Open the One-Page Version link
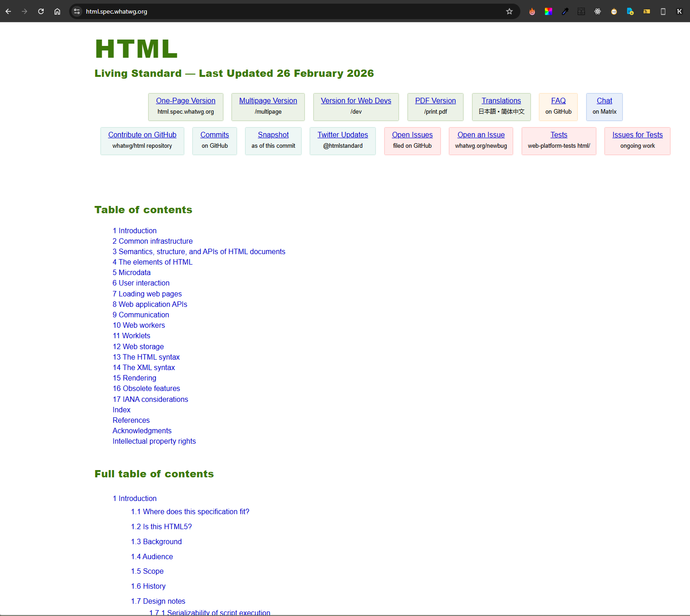 [186, 100]
